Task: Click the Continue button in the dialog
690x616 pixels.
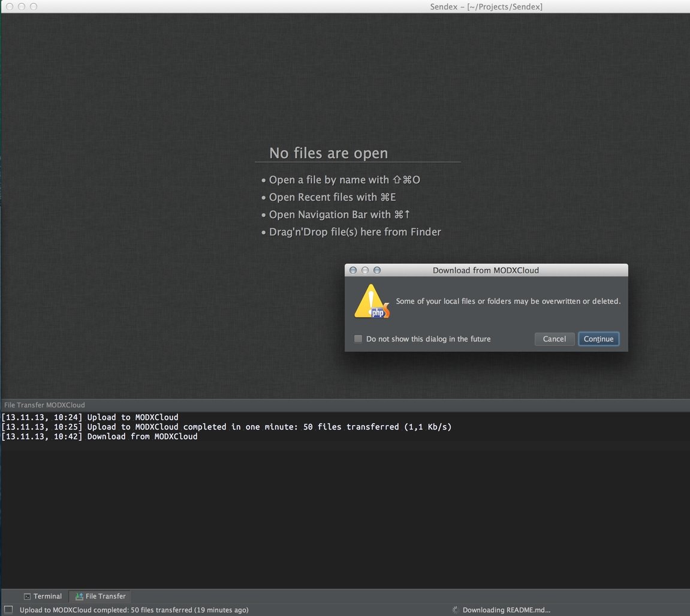Action: [598, 339]
